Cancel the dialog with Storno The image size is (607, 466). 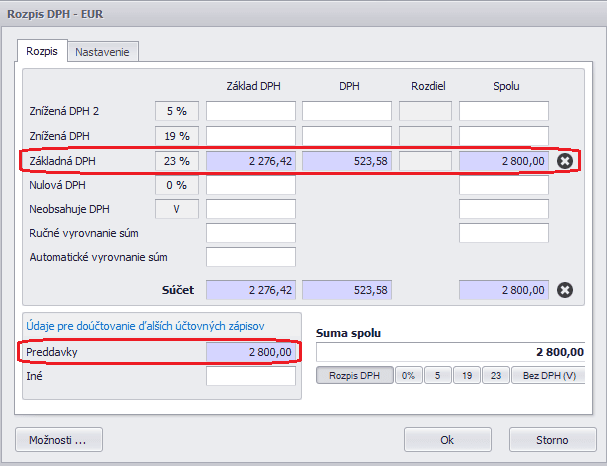pyautogui.click(x=552, y=440)
